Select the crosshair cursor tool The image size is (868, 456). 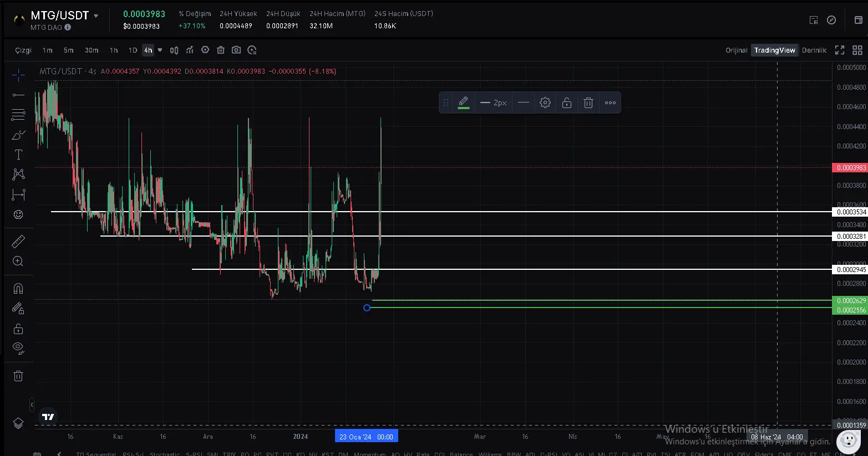pyautogui.click(x=18, y=75)
